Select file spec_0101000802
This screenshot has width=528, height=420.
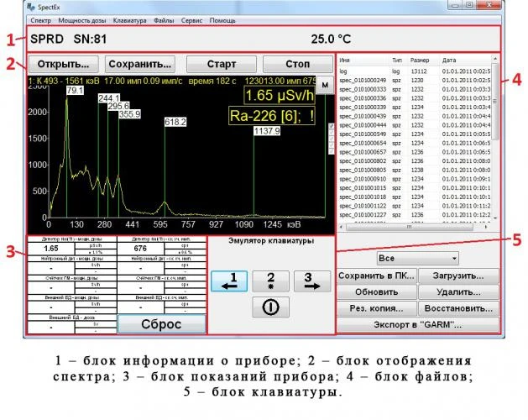pyautogui.click(x=415, y=161)
